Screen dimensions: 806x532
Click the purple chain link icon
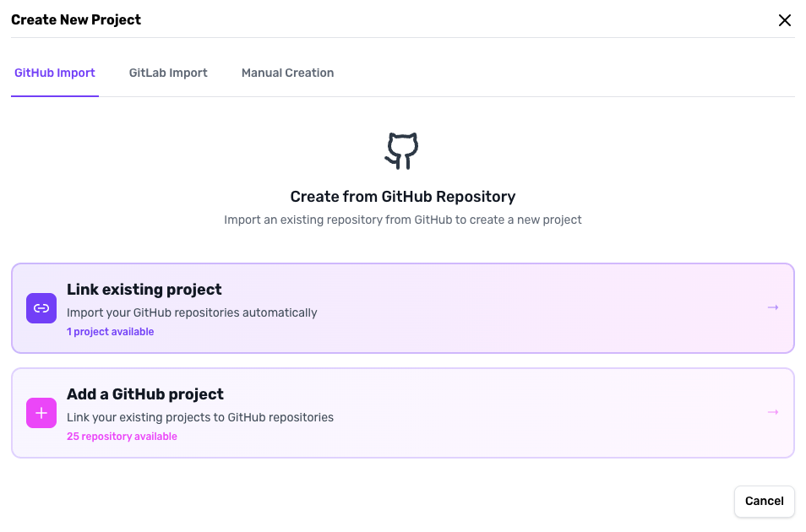point(41,308)
